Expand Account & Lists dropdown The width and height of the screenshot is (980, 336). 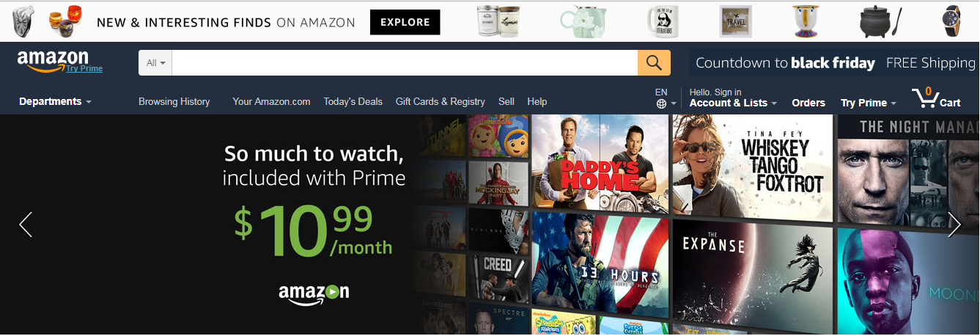point(733,103)
